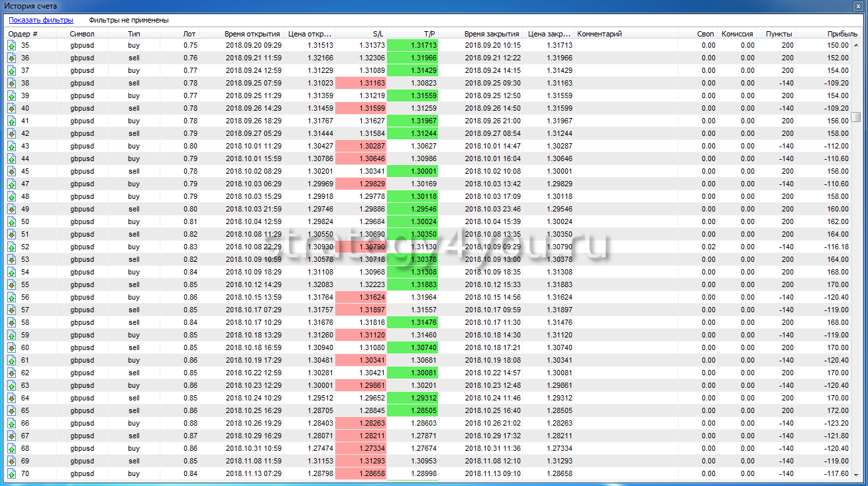
Task: Click green T/P cell 1.31713 of order 35
Action: [x=413, y=45]
